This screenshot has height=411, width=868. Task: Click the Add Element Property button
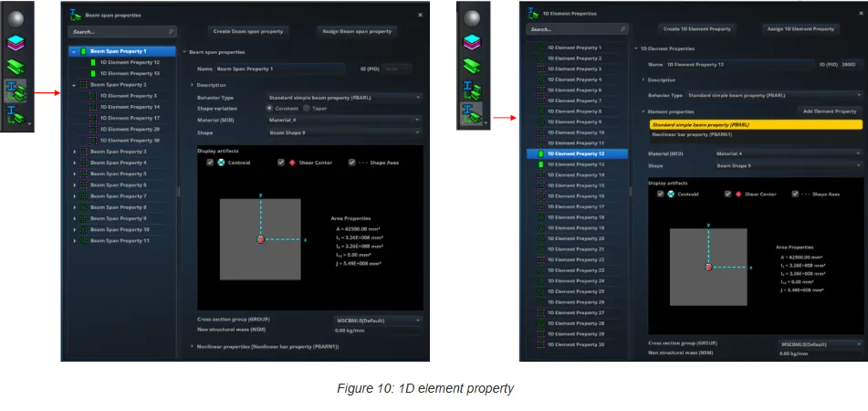[828, 111]
